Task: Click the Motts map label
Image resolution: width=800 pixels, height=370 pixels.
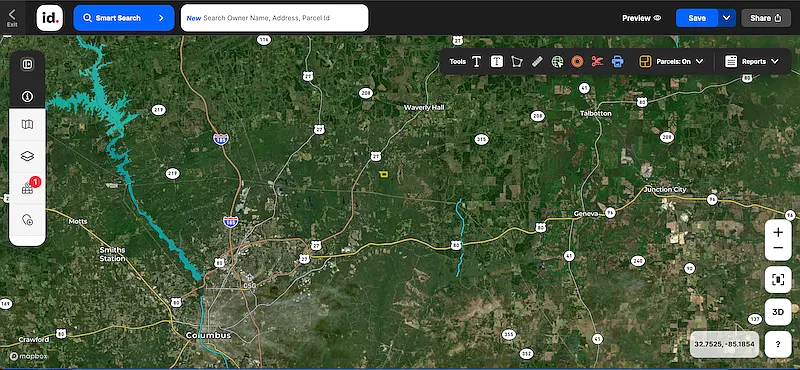Action: click(78, 221)
